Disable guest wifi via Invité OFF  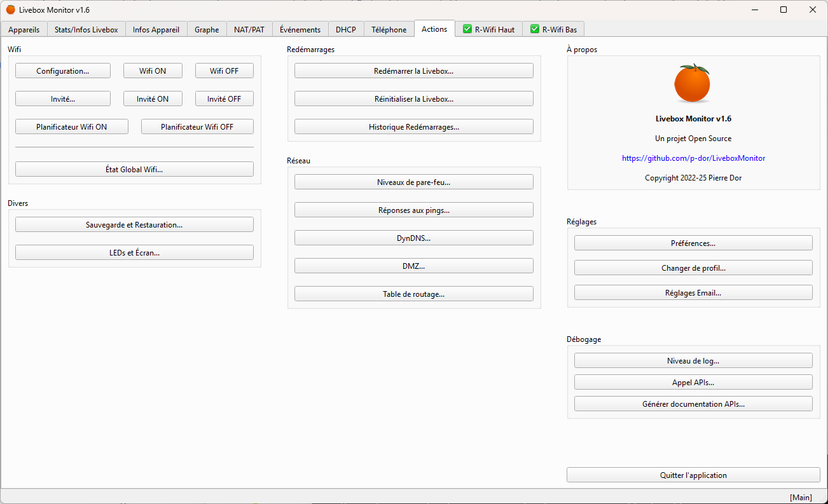(224, 99)
